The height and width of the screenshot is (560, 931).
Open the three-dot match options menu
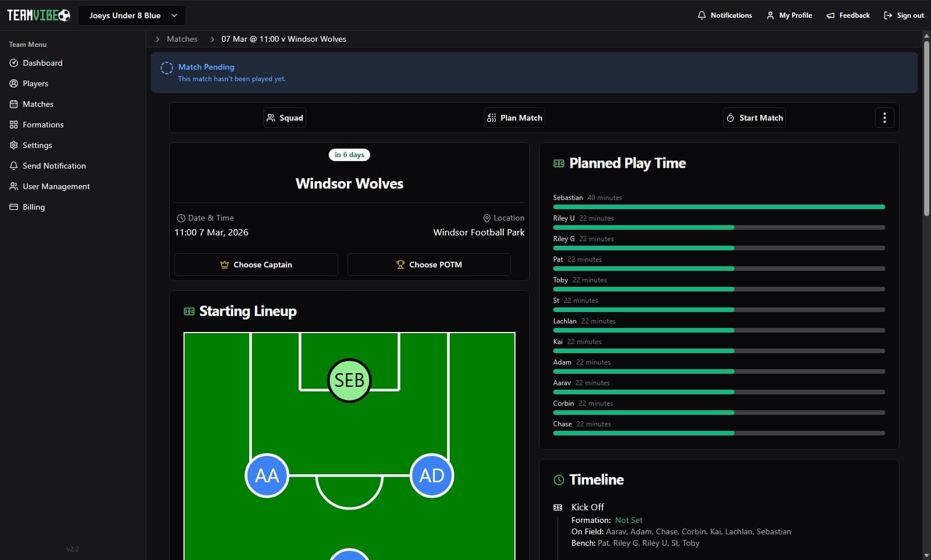click(884, 118)
